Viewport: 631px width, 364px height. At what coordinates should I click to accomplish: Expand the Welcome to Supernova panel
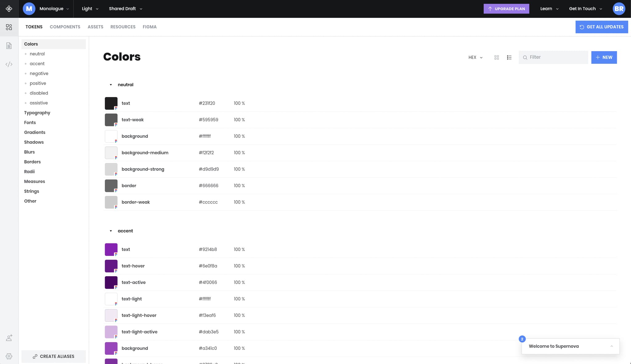tap(611, 346)
